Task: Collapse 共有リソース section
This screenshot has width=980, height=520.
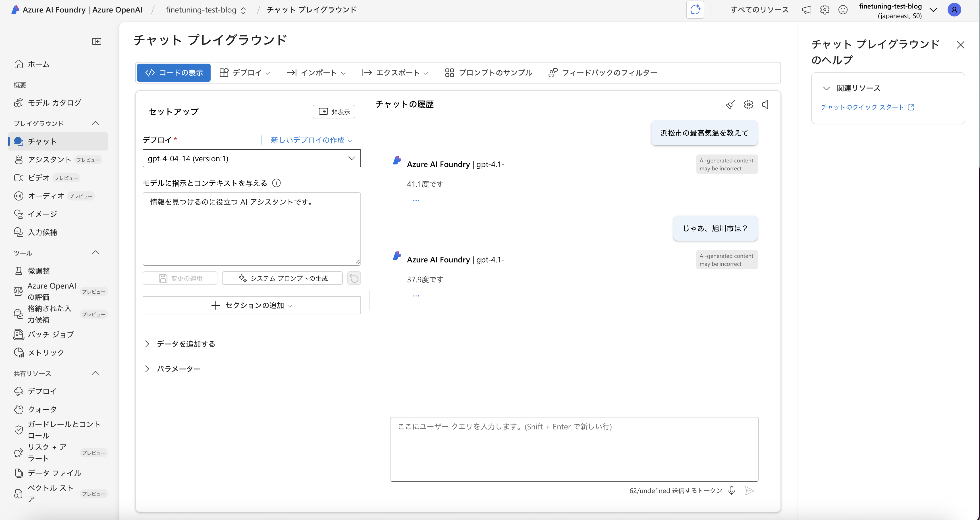Action: [95, 373]
